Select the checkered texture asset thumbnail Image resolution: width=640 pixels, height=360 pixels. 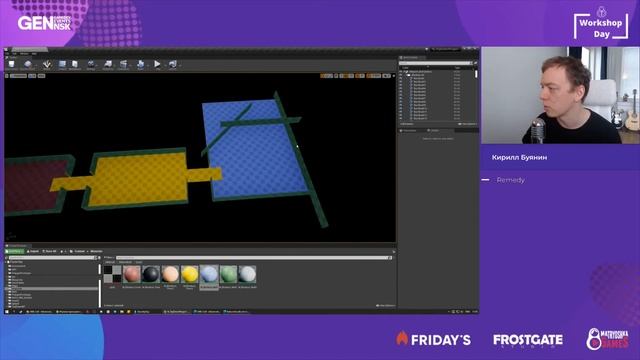pyautogui.click(x=112, y=274)
